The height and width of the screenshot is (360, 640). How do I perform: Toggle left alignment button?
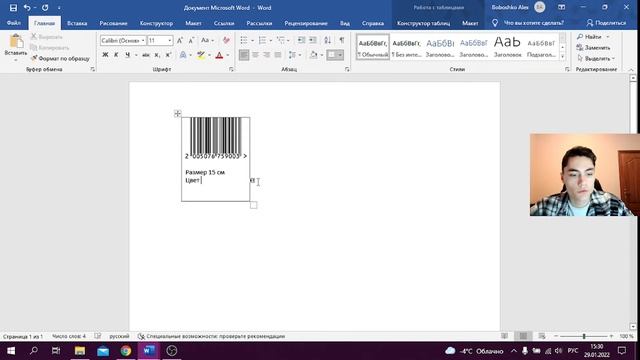(244, 55)
